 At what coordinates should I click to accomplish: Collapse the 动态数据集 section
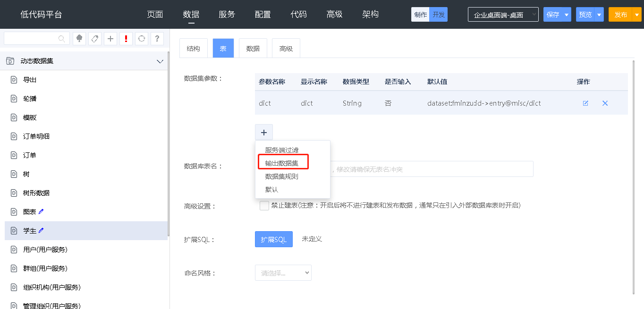point(160,61)
